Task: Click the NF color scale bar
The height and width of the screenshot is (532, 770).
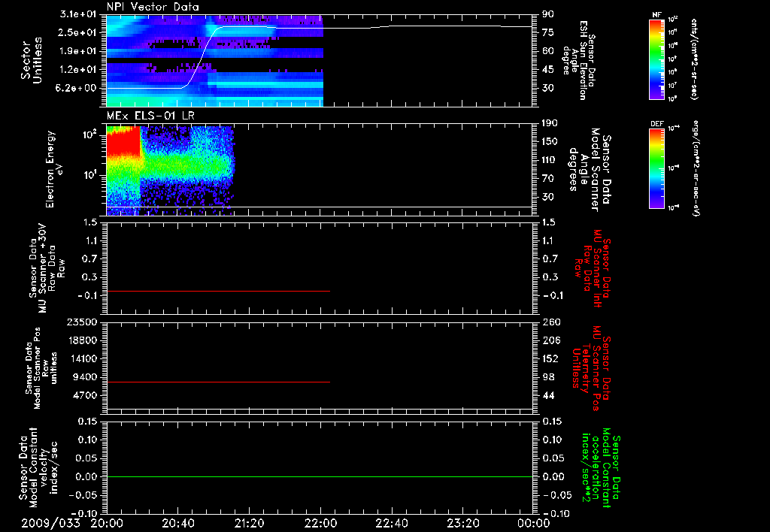Action: tap(656, 59)
